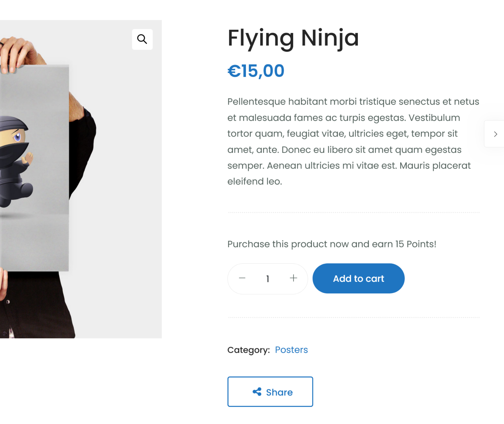Image resolution: width=504 pixels, height=424 pixels.
Task: Decrease quantity with the minus icon
Action: (x=242, y=278)
